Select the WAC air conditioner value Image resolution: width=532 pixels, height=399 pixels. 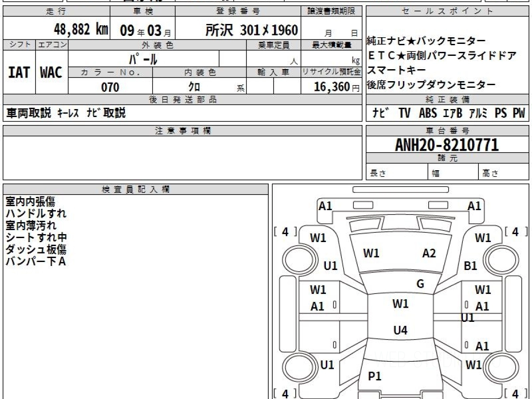pos(51,72)
